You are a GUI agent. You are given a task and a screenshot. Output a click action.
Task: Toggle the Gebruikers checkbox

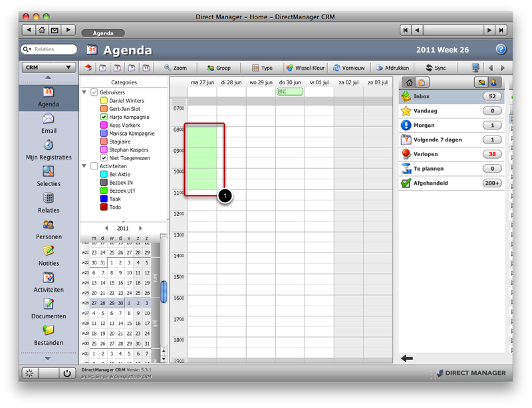[x=94, y=92]
